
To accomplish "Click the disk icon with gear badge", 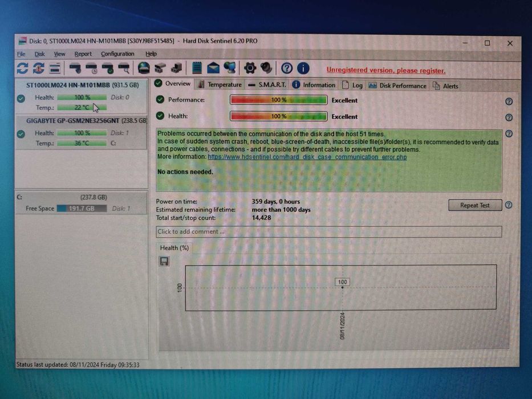I will click(x=75, y=68).
